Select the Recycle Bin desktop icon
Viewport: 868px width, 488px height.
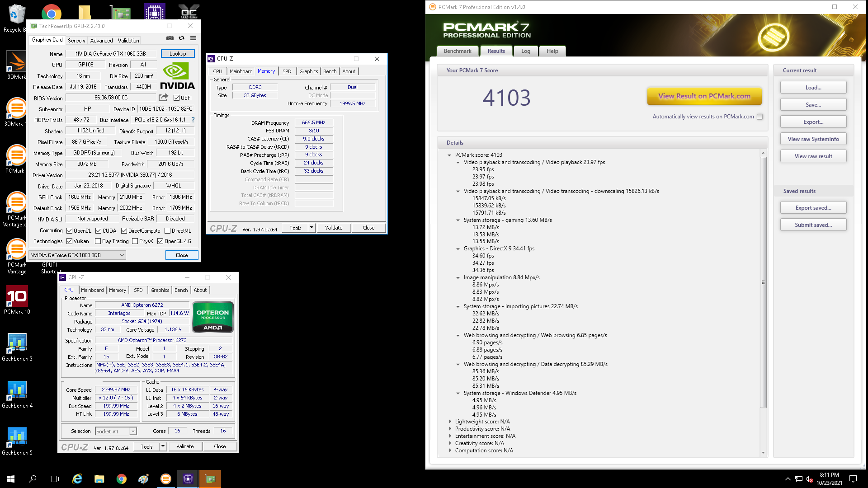point(17,18)
